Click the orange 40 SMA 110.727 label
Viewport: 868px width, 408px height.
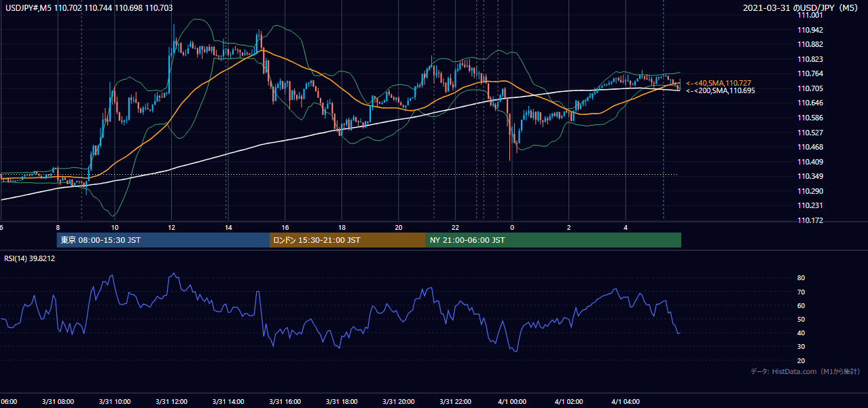pos(719,83)
